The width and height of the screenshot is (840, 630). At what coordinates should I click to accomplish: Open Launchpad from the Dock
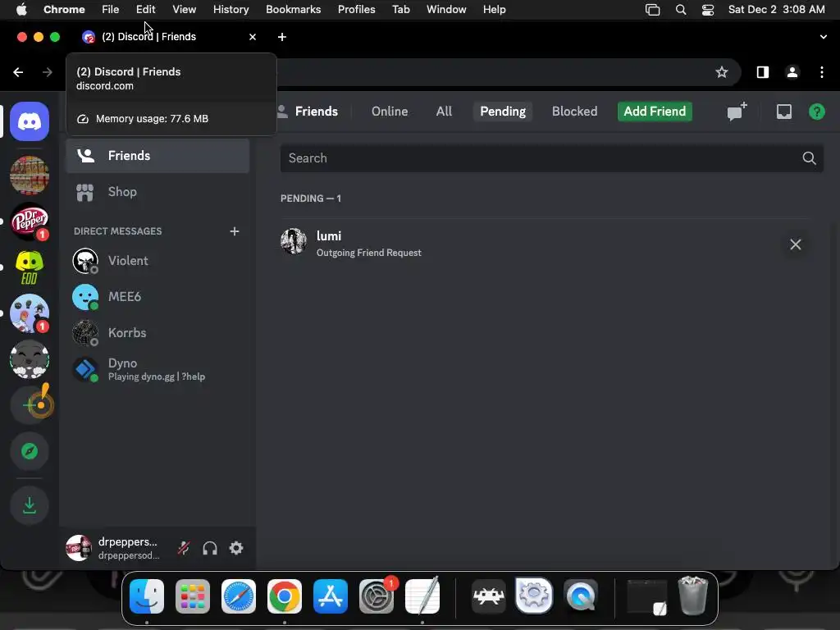click(193, 596)
